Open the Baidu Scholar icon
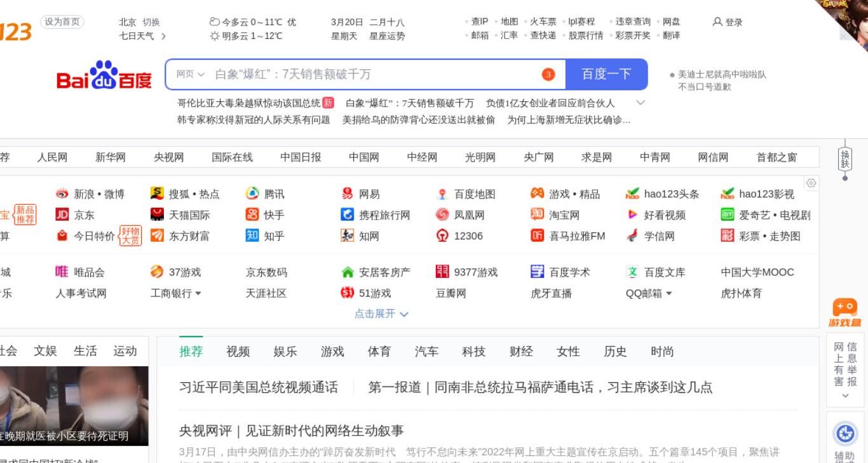Image resolution: width=868 pixels, height=463 pixels. click(537, 272)
